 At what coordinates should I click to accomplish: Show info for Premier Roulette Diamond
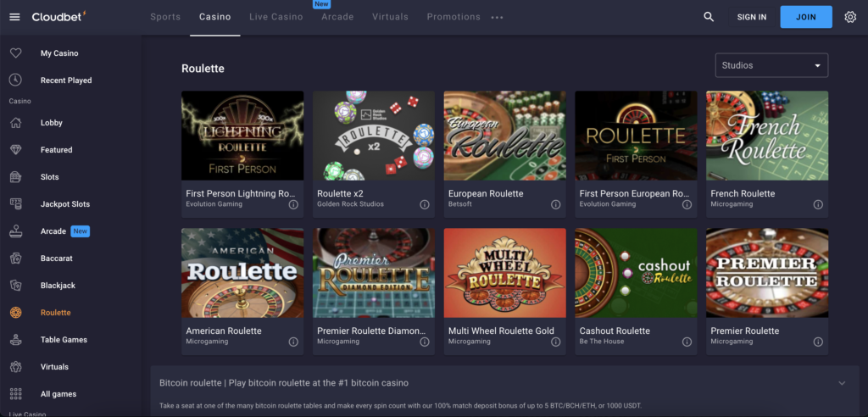click(x=425, y=342)
